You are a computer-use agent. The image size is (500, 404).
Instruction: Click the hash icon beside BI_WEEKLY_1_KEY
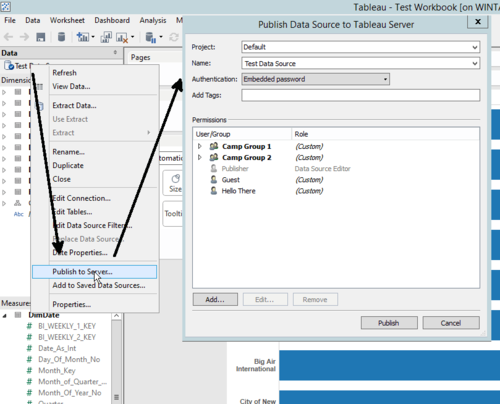point(29,326)
